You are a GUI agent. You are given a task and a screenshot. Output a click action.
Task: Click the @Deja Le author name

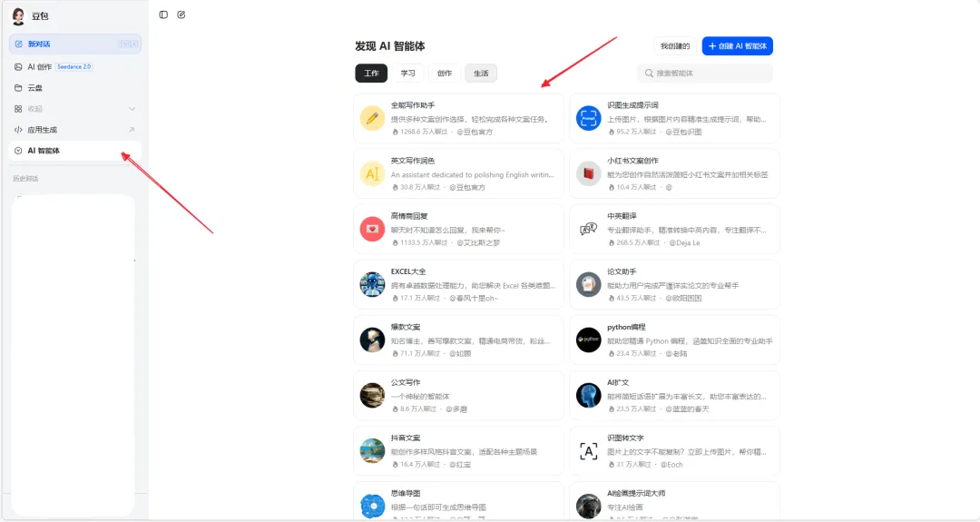684,242
